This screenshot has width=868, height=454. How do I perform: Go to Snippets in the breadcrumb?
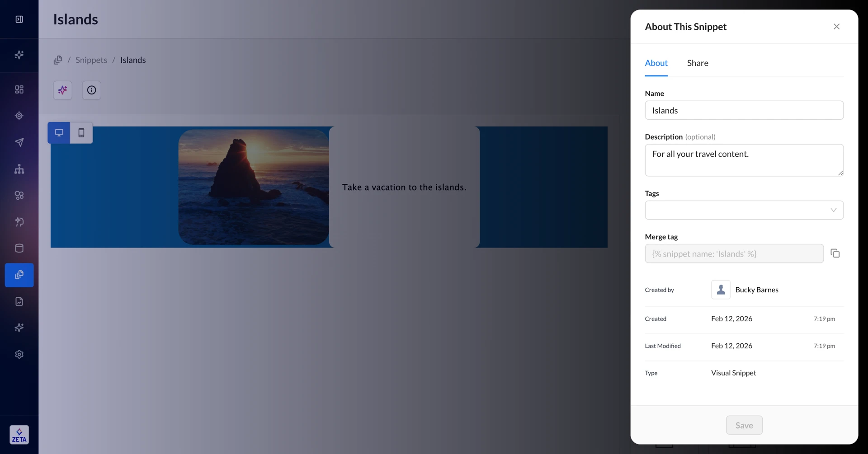[91, 60]
